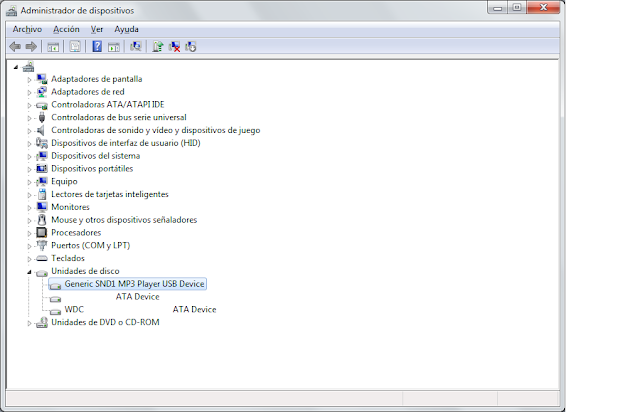This screenshot has width=640, height=412.
Task: Select Dispositivos portátiles label
Action: (x=92, y=169)
